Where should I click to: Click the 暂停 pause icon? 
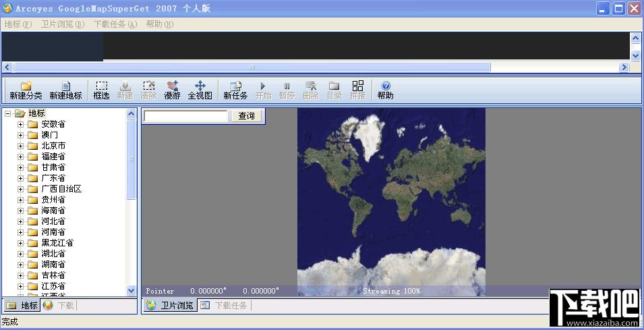(x=287, y=90)
